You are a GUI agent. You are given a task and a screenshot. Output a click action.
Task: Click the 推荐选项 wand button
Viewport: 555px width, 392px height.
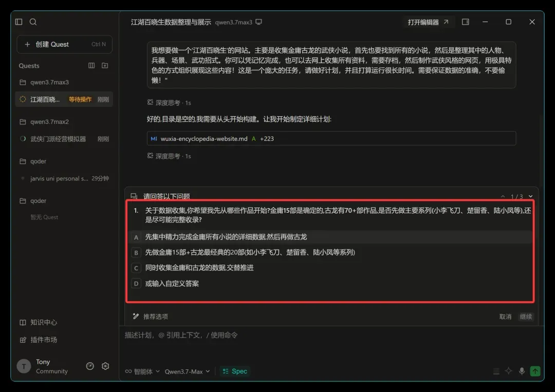point(151,316)
